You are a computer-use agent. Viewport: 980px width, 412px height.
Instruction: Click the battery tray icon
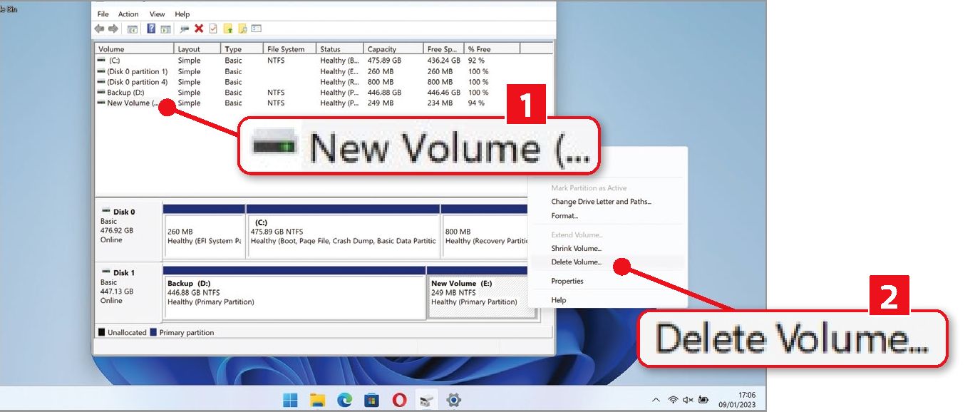703,400
